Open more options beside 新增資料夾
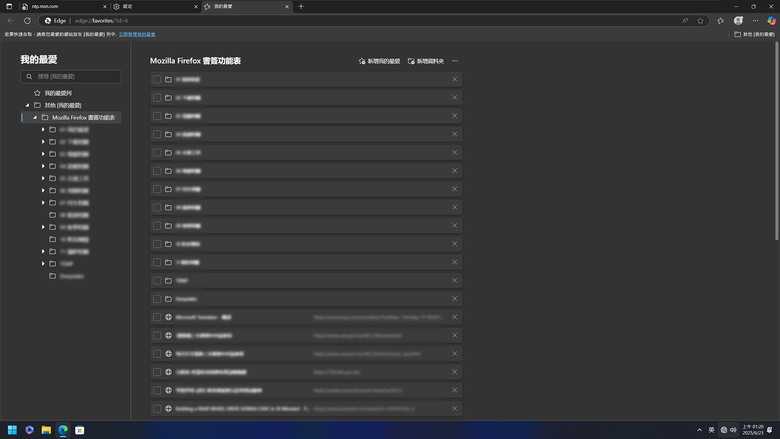780x439 pixels. (x=455, y=61)
